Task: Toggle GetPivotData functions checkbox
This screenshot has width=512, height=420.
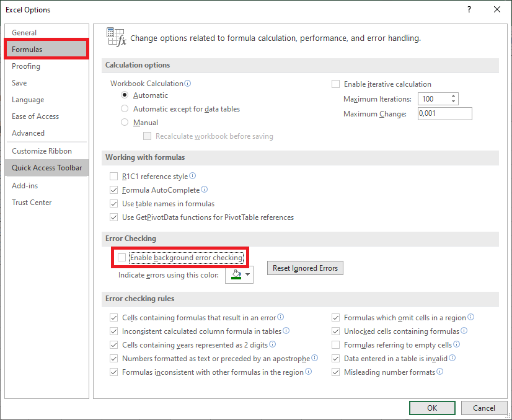Action: pos(113,217)
